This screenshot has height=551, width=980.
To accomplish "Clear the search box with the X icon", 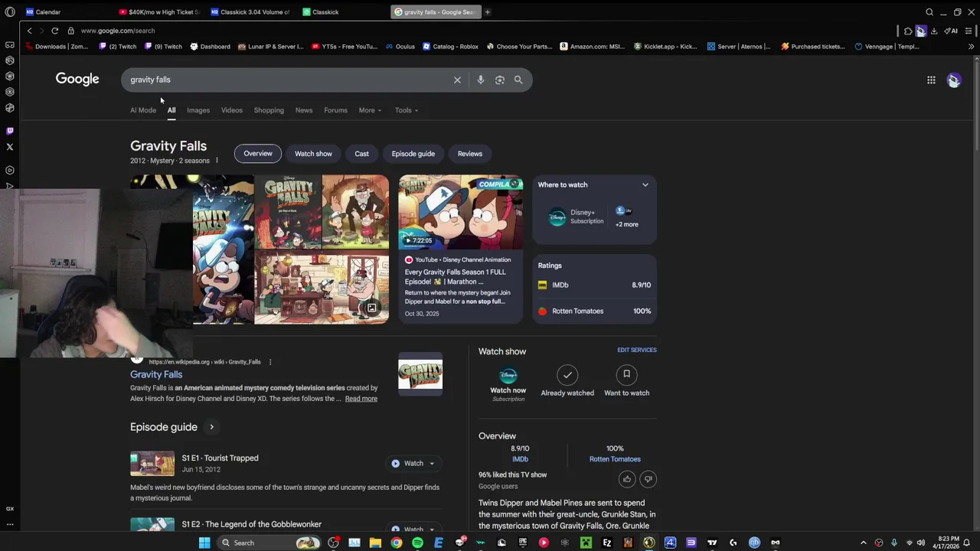I will [x=457, y=80].
